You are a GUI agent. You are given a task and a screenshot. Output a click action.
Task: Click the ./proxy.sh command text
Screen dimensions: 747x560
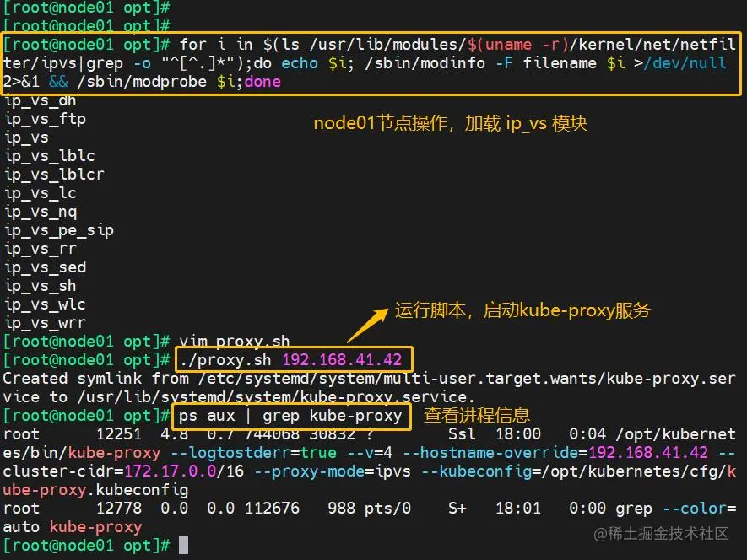225,360
